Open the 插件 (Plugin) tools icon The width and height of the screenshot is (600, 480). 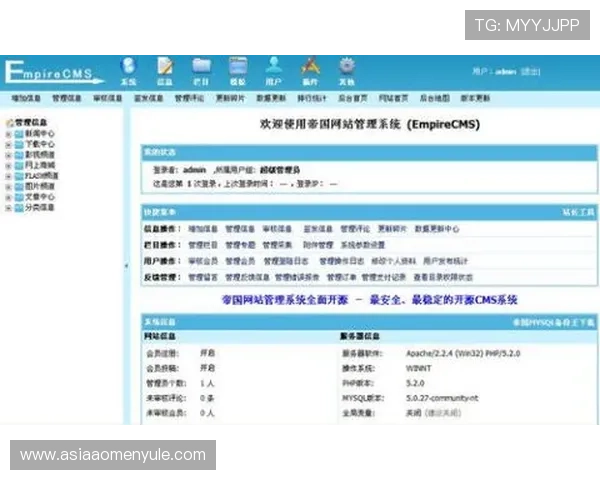(310, 71)
